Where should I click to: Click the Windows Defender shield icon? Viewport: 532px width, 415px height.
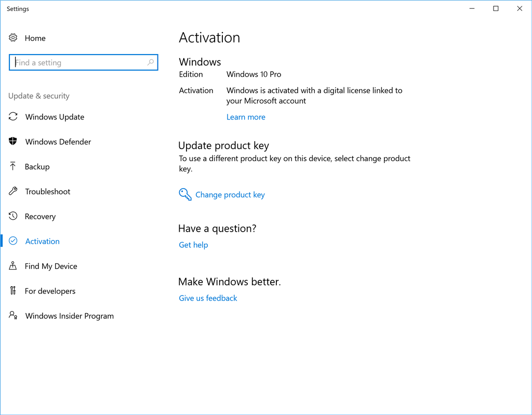13,141
